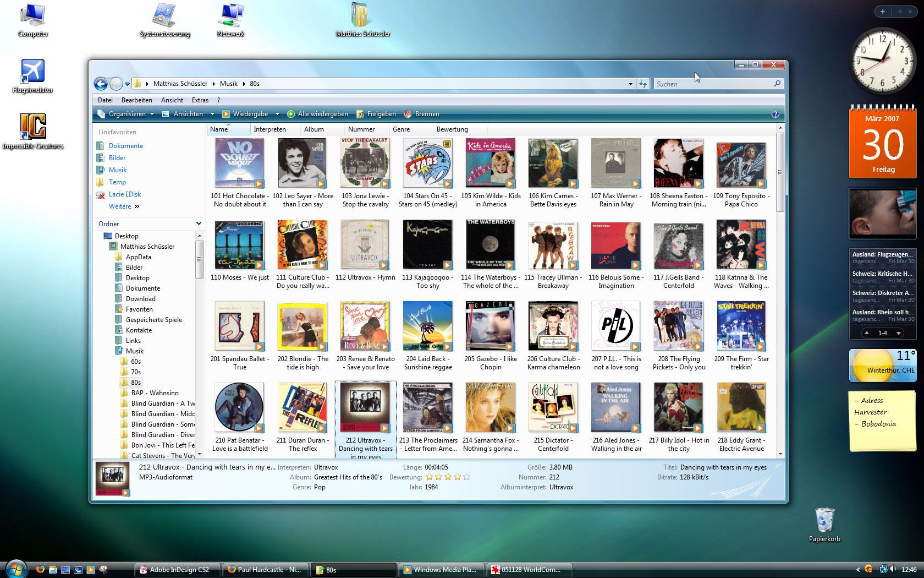Rate the track five stars
This screenshot has width=924, height=578.
pos(466,477)
